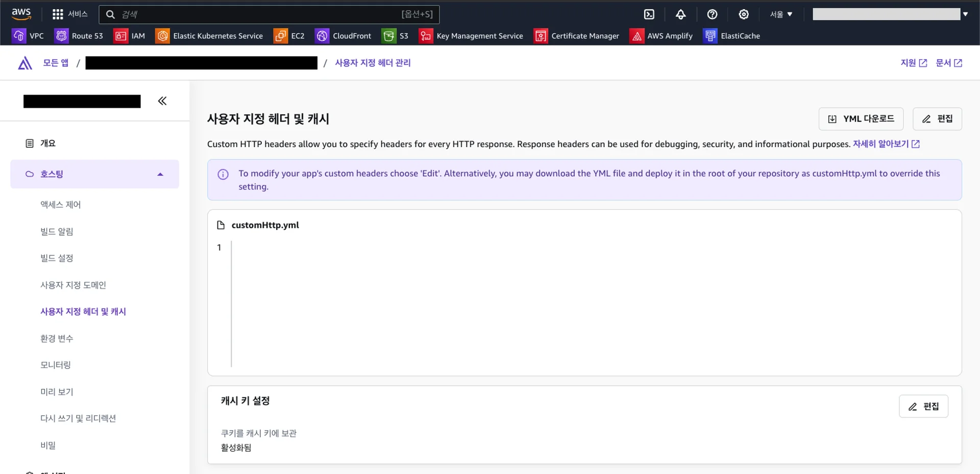Open 빌드 설정 in the sidebar

point(57,258)
